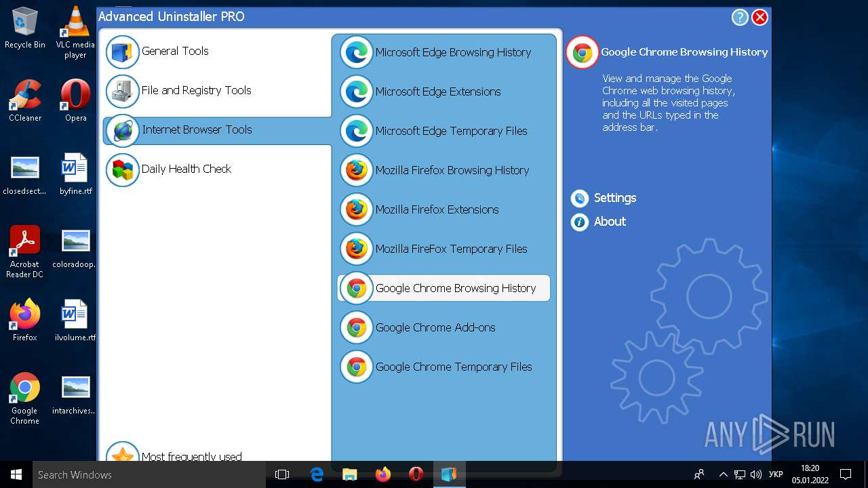Show hidden tray icons chevron
The width and height of the screenshot is (868, 488).
[x=723, y=474]
